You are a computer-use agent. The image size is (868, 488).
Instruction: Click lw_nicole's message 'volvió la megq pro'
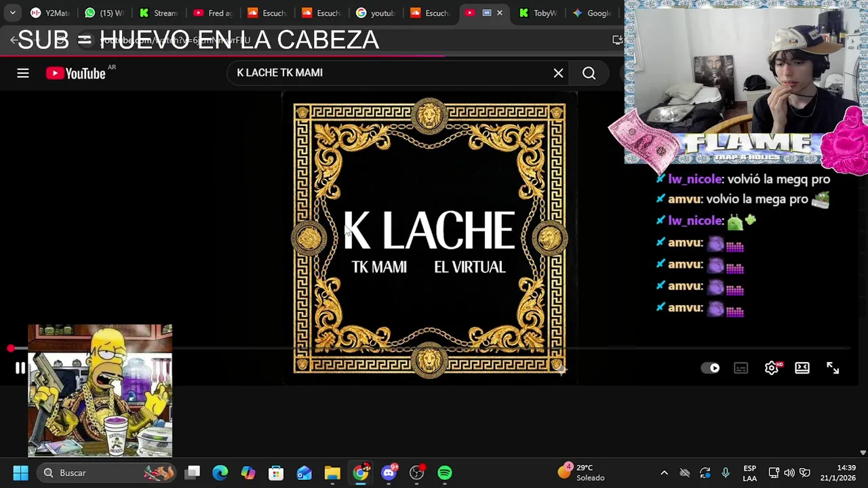point(778,179)
